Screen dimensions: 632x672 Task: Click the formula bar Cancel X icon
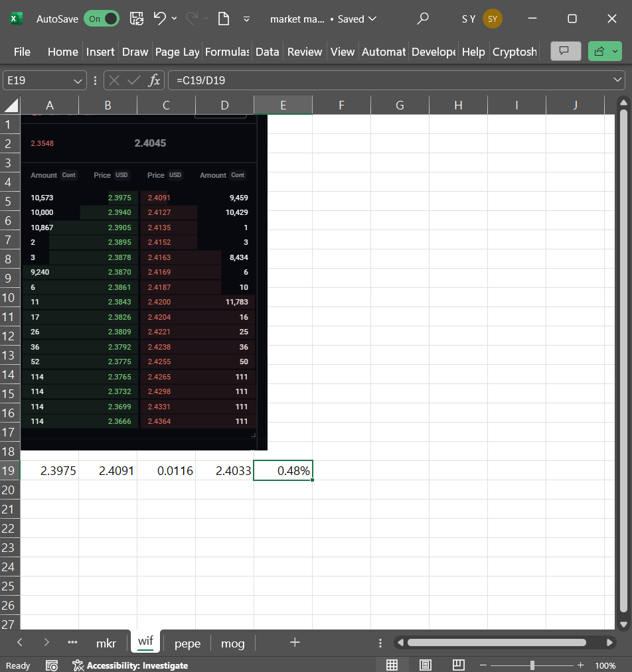point(114,80)
